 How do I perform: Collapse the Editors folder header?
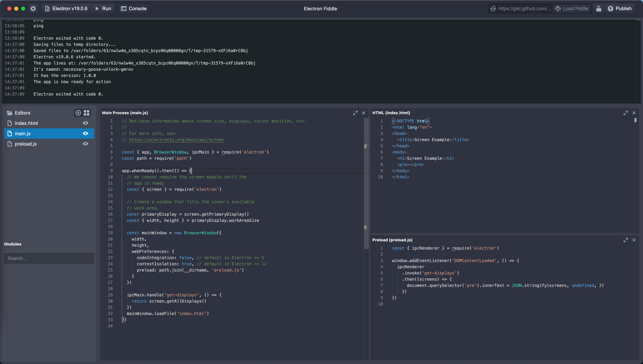[x=22, y=113]
